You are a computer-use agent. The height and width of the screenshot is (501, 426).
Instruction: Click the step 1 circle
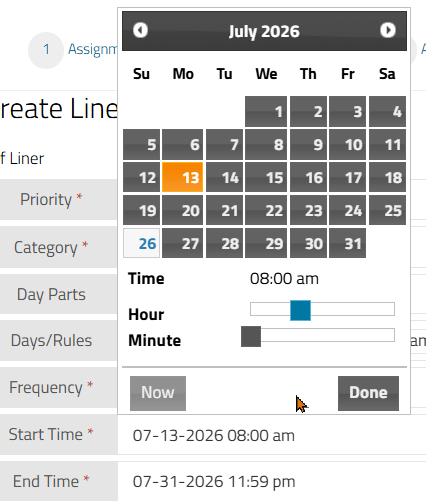[46, 50]
